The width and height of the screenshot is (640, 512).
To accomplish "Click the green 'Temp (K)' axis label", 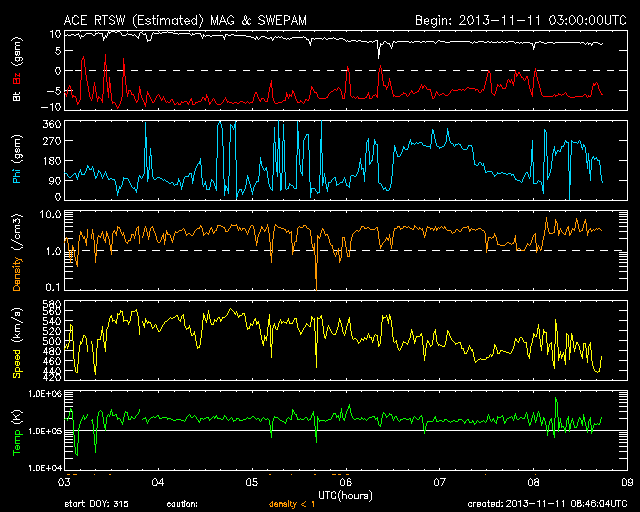I will click(x=17, y=432).
